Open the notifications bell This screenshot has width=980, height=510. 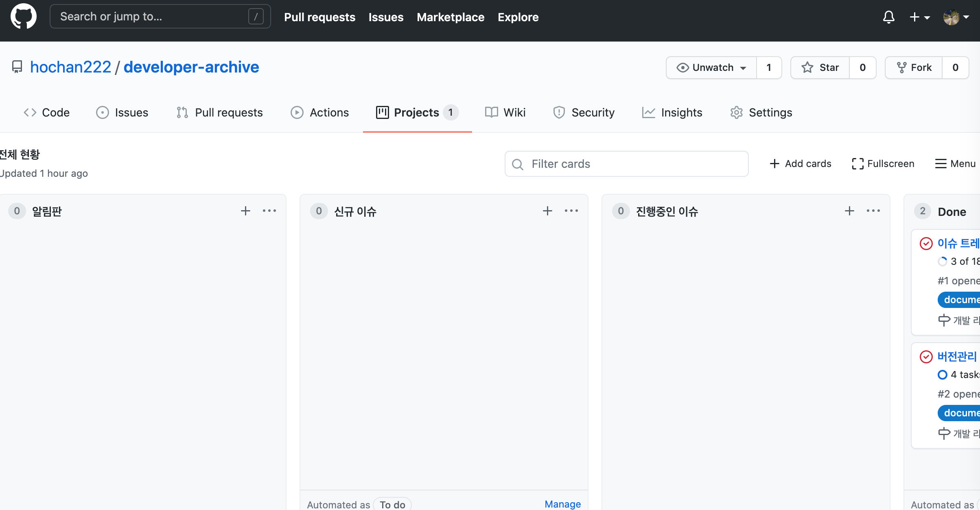[x=888, y=17]
